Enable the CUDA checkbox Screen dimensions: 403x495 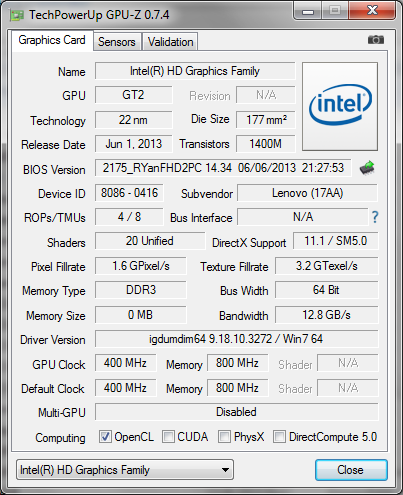coord(168,437)
